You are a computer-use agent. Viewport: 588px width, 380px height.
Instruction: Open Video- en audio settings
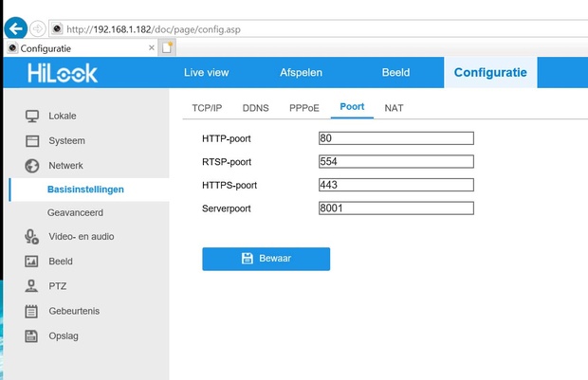pyautogui.click(x=82, y=237)
